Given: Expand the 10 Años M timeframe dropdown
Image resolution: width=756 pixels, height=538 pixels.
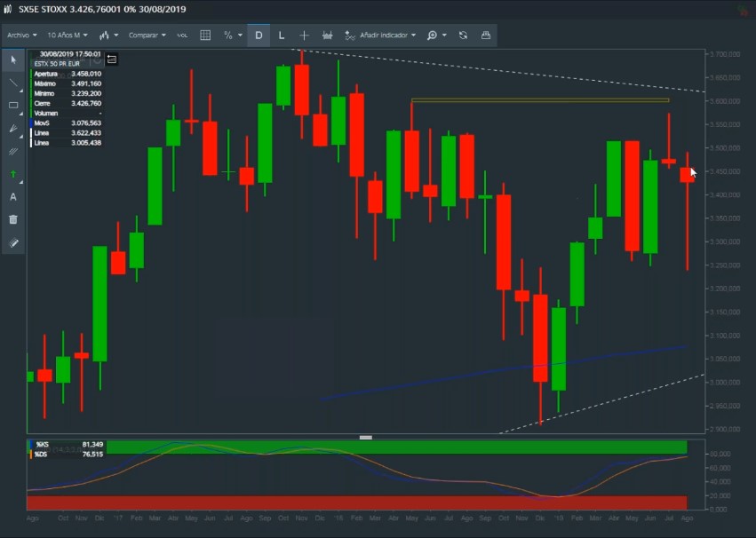Looking at the screenshot, I should 68,36.
